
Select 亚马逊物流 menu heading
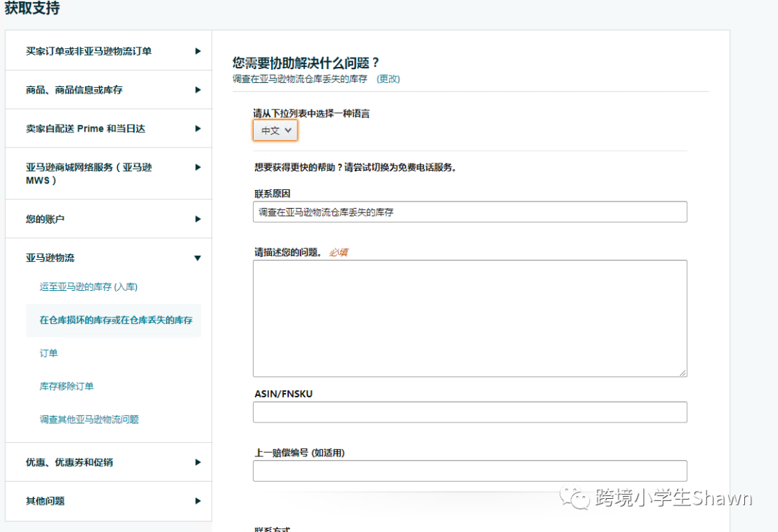pyautogui.click(x=50, y=258)
